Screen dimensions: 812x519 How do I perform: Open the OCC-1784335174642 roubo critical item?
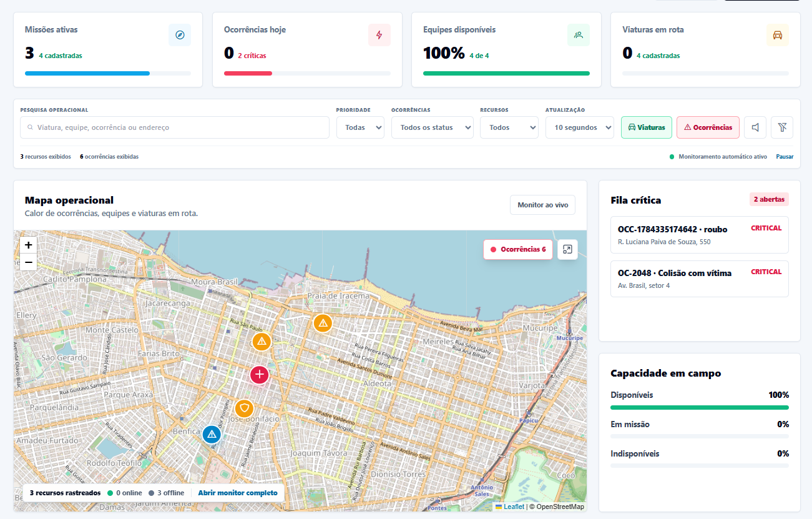pos(700,235)
